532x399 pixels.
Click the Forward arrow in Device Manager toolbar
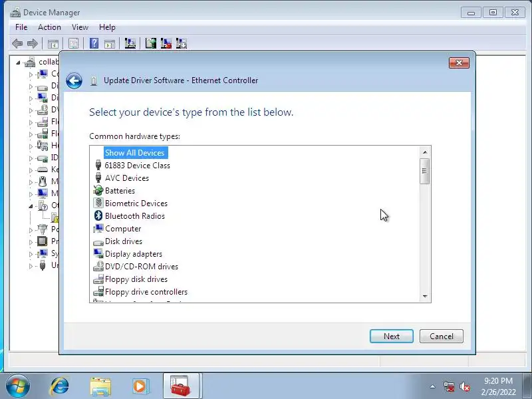(x=32, y=43)
